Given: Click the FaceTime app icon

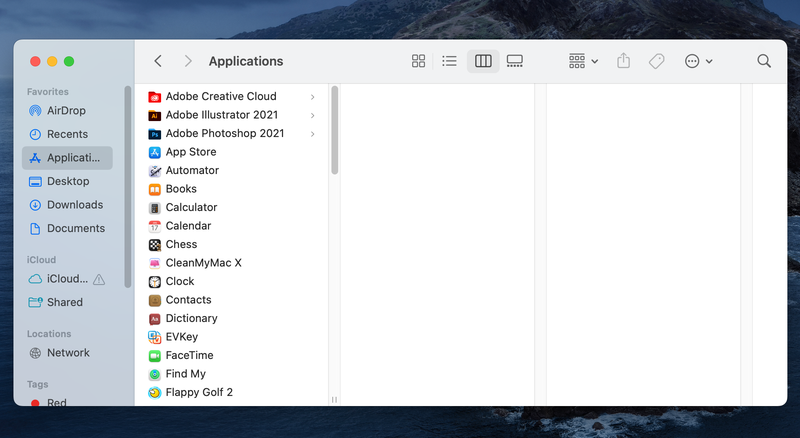Looking at the screenshot, I should click(x=155, y=356).
